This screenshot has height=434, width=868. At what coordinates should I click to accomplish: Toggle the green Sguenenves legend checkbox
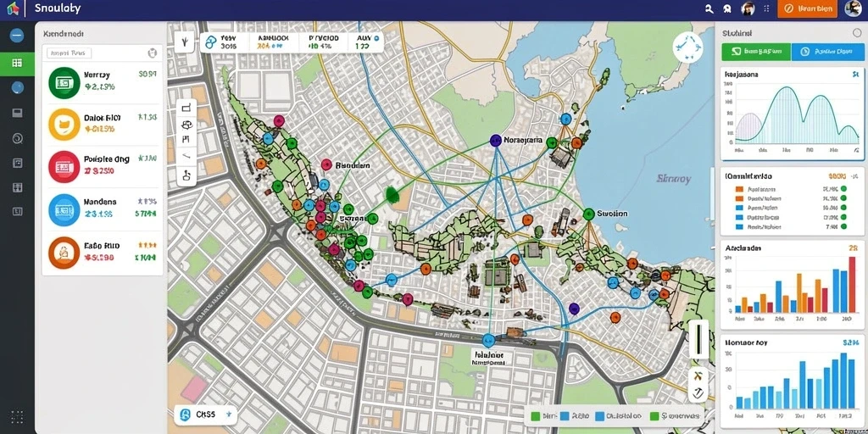pos(654,415)
